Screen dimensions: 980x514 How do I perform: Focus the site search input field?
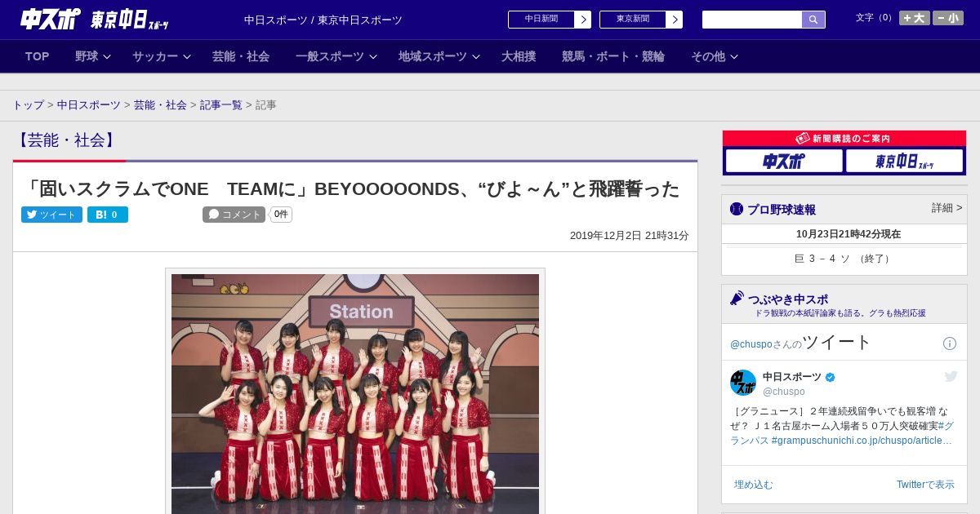click(752, 20)
